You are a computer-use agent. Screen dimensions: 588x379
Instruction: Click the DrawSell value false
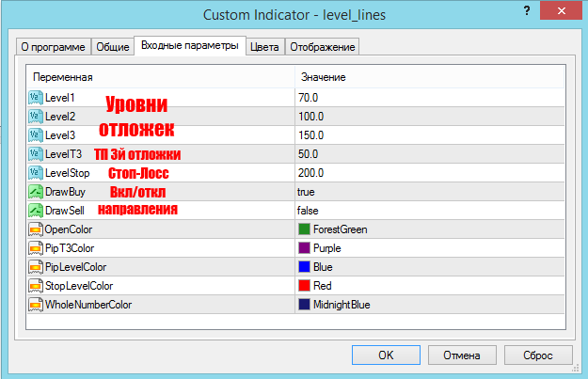[308, 211]
